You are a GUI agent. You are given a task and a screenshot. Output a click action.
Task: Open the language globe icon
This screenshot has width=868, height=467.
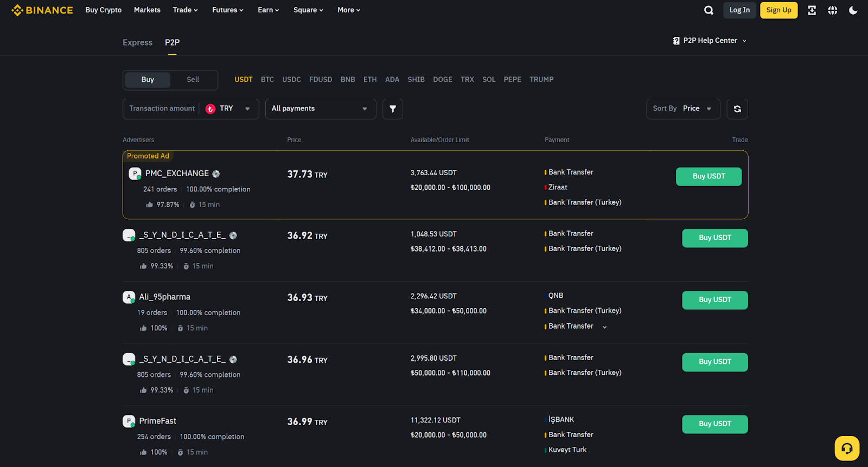click(x=832, y=10)
